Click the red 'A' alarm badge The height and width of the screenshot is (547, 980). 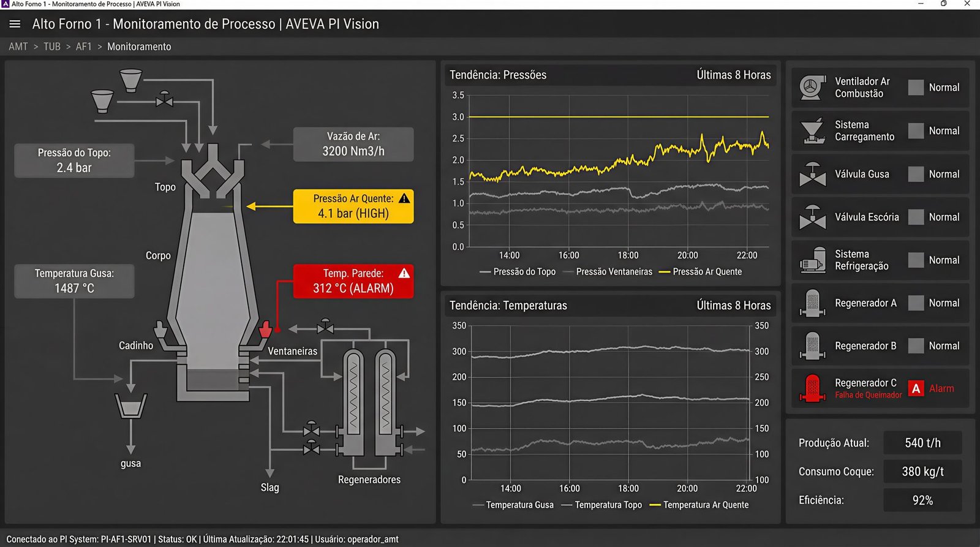click(916, 388)
